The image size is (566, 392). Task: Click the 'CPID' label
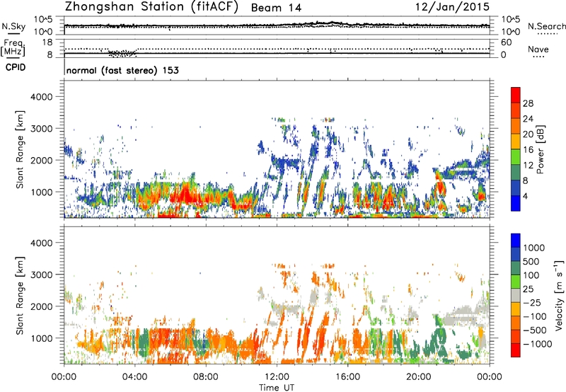point(16,67)
